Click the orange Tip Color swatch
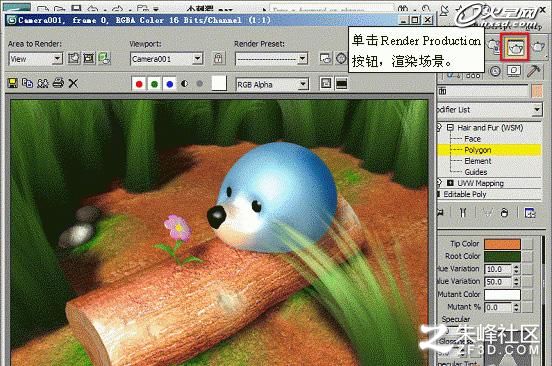 (502, 244)
